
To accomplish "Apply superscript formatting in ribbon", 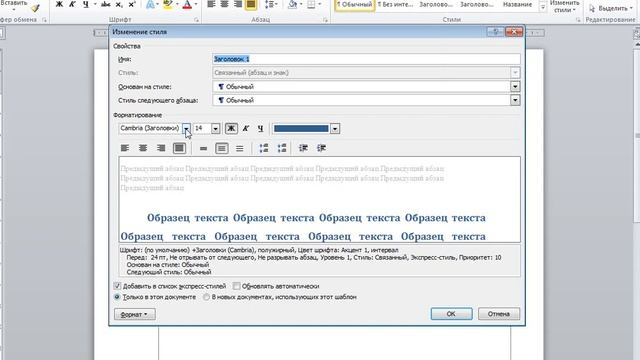I will pos(132,4).
